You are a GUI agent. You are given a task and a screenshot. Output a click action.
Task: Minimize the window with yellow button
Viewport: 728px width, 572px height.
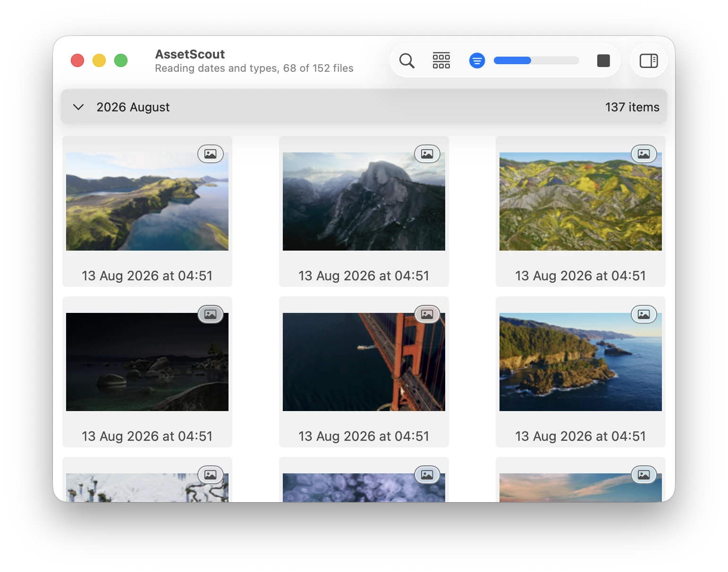pos(99,60)
